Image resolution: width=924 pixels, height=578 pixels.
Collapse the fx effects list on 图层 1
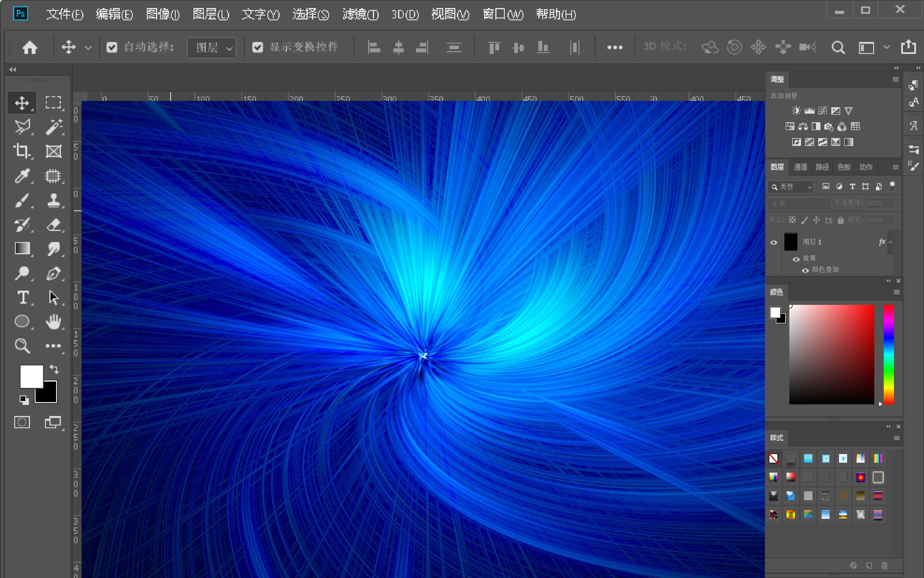click(x=890, y=242)
